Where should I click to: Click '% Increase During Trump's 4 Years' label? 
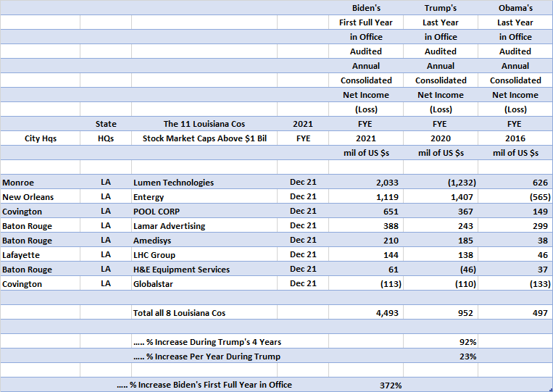click(x=207, y=342)
